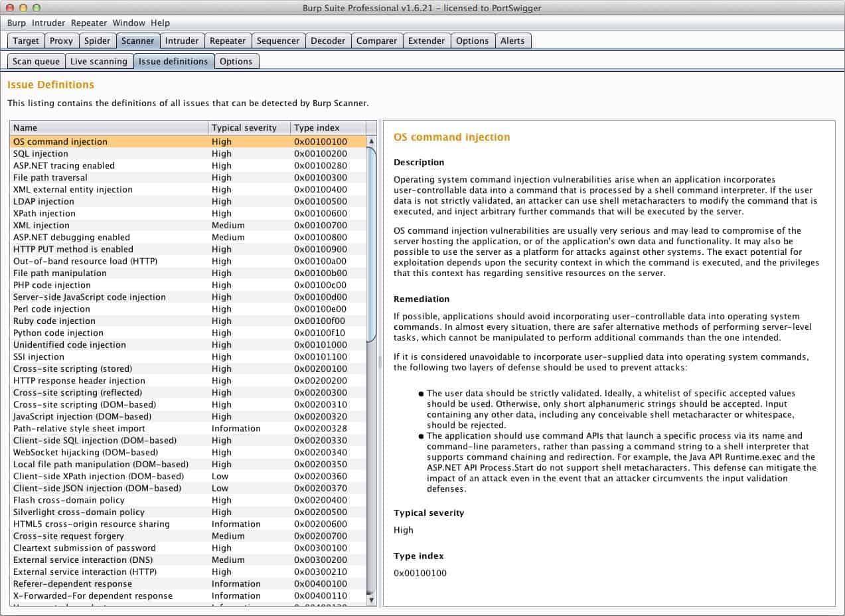Open the Window menu

[x=129, y=23]
